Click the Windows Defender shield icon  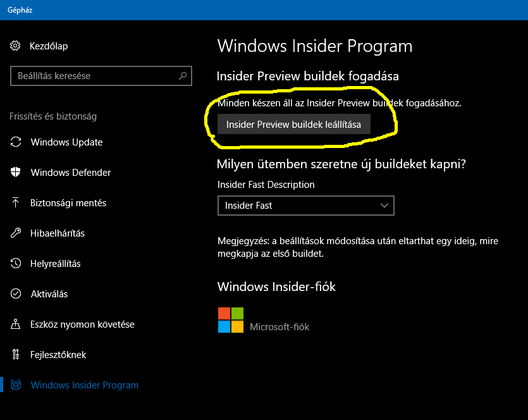coord(15,172)
